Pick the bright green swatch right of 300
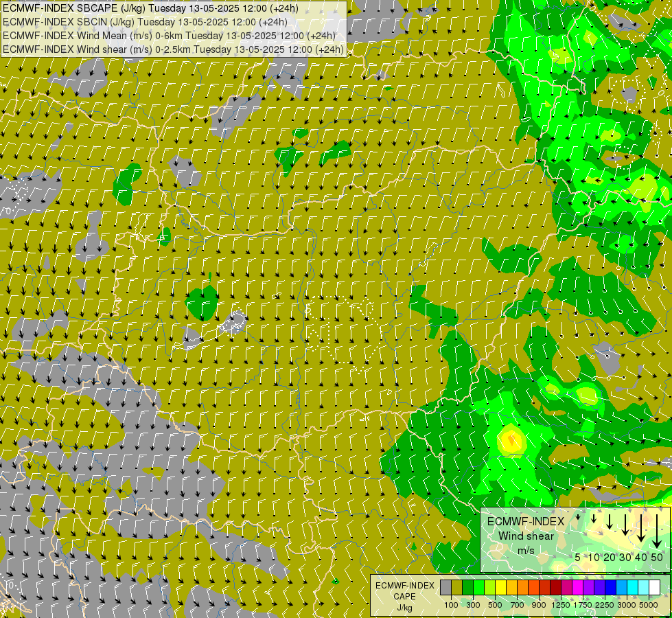 coord(478,587)
